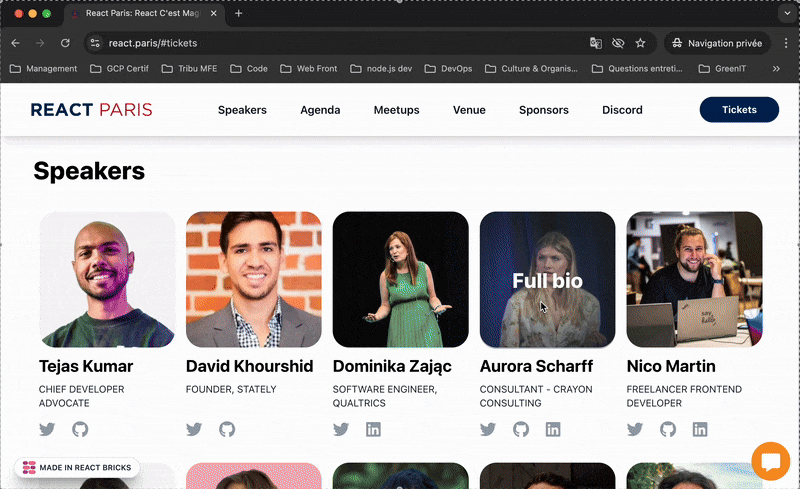Open the DevOps bookmarks folder
Viewport: 800px width, 489px height.
pos(448,68)
